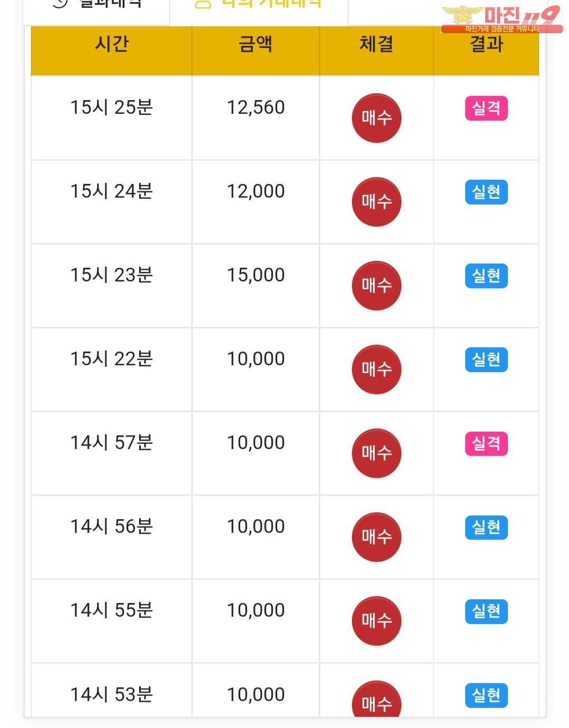Screen dimensions: 569x728
Task: Select the pink 실격 label at 15시 25분
Action: [x=486, y=108]
